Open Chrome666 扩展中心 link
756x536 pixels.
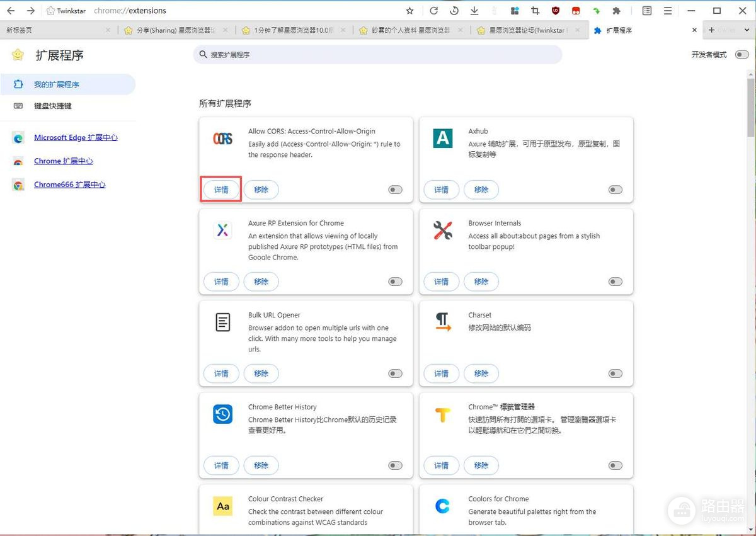tap(70, 185)
